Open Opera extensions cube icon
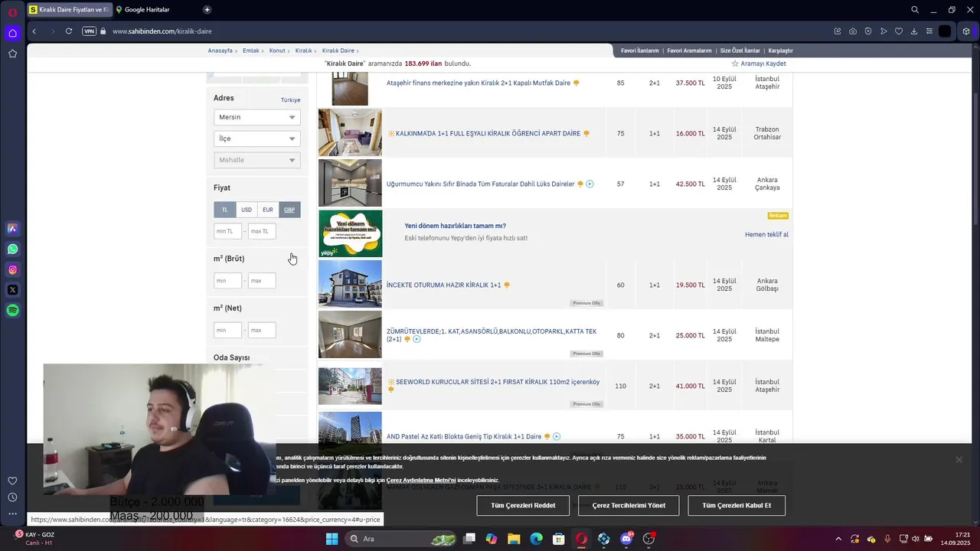Viewport: 980px width, 551px height. point(966,31)
